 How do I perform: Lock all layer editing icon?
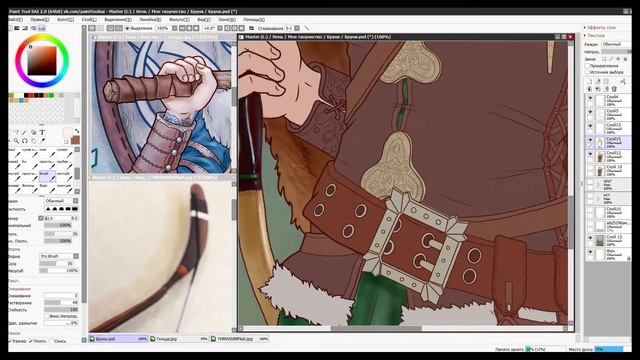click(x=625, y=59)
